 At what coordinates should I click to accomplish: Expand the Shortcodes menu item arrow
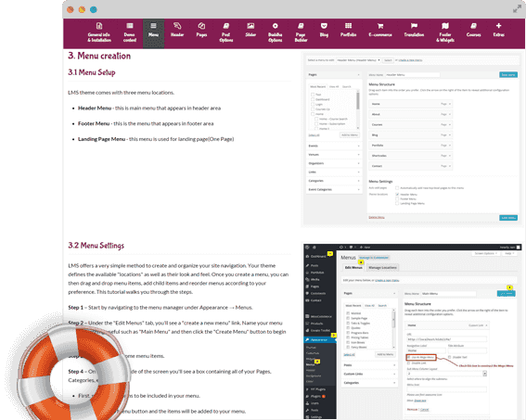(450, 156)
